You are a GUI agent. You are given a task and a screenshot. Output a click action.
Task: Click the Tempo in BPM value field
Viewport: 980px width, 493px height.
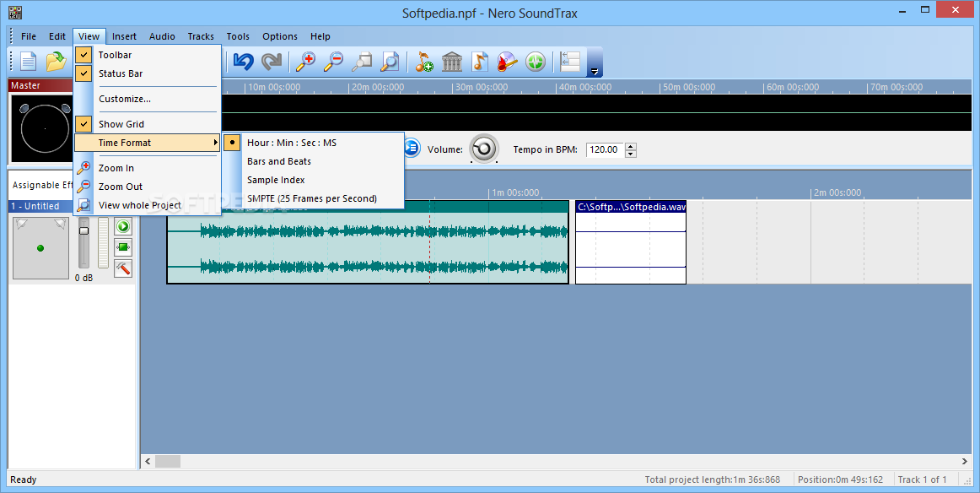605,149
